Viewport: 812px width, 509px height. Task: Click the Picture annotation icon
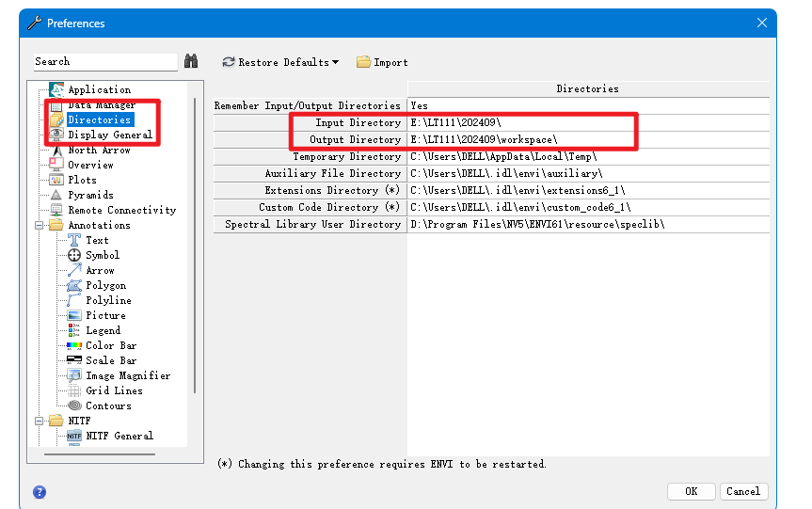click(74, 315)
